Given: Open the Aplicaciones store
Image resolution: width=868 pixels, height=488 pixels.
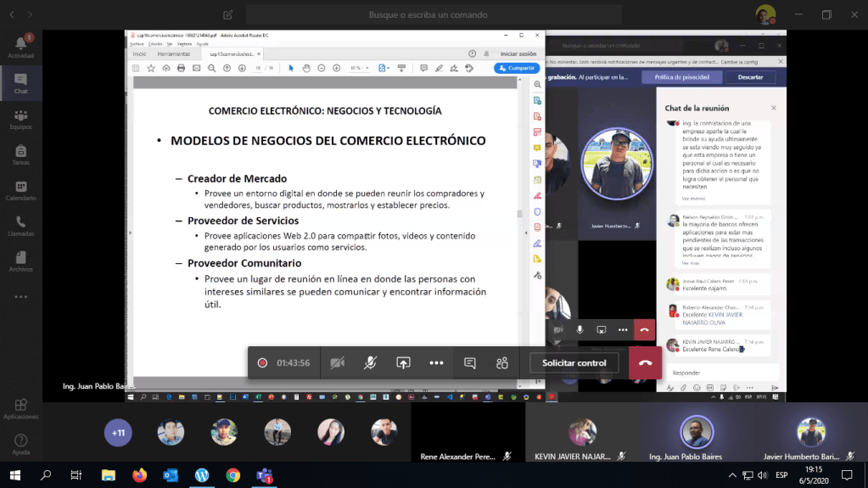Looking at the screenshot, I should tap(20, 409).
